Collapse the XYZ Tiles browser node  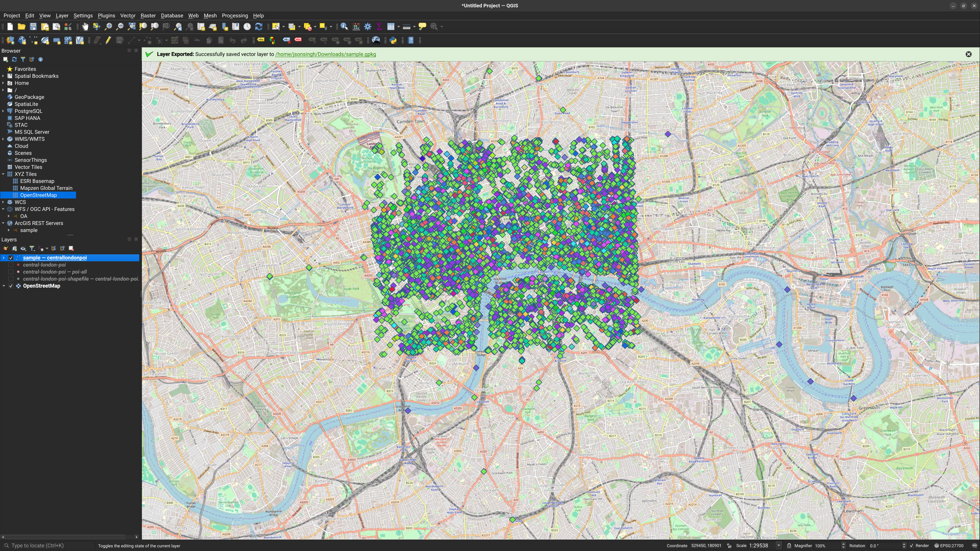click(3, 174)
